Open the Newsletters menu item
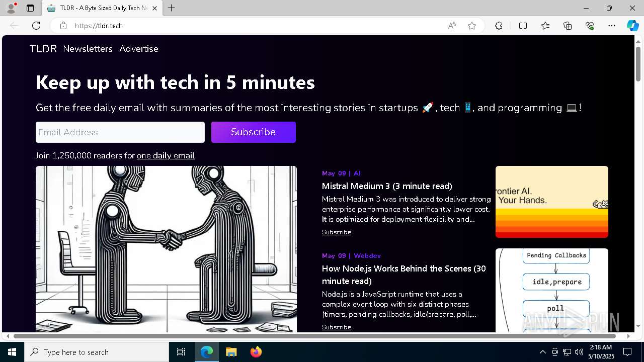This screenshot has height=362, width=644. tap(88, 49)
